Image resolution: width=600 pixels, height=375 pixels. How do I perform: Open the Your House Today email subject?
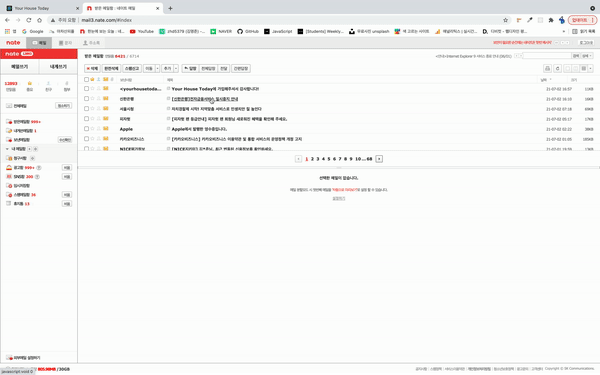(x=215, y=89)
